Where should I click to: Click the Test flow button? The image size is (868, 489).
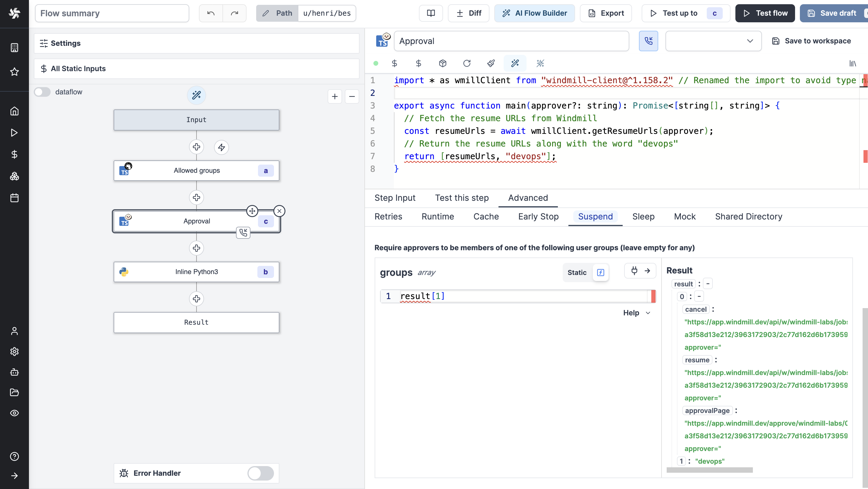pyautogui.click(x=765, y=13)
